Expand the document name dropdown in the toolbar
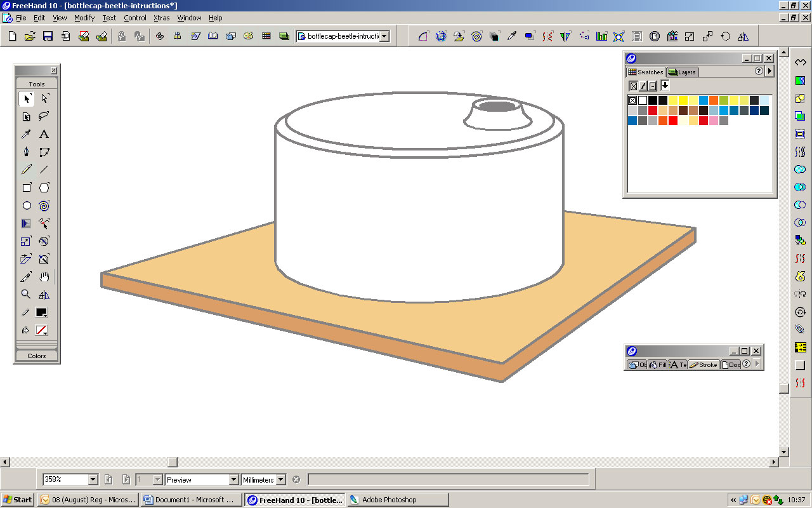The image size is (812, 508). (385, 36)
